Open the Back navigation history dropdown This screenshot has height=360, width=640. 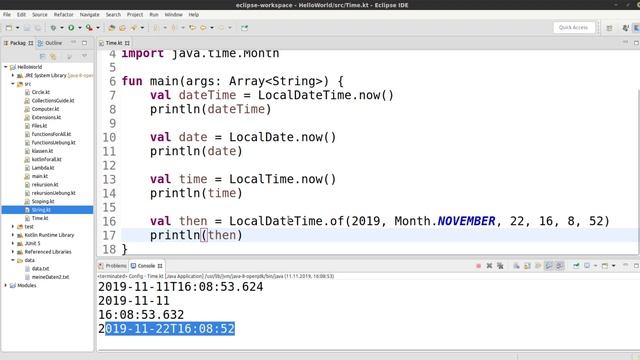coord(212,28)
